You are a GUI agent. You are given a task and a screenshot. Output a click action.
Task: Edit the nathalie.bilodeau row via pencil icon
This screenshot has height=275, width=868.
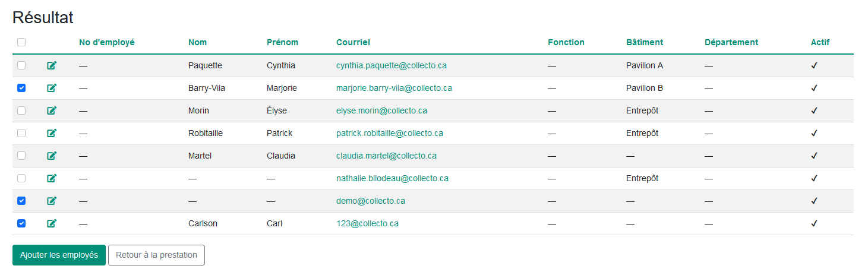pyautogui.click(x=52, y=178)
